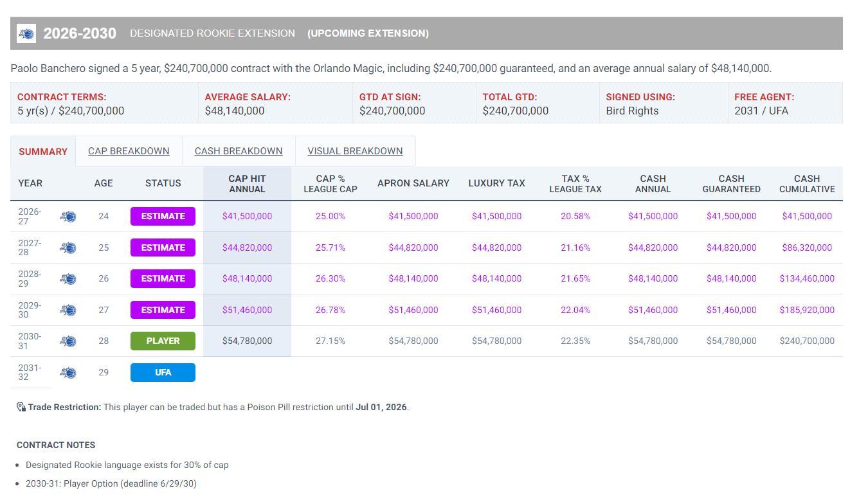Click the green PLAYER option badge
This screenshot has width=850, height=504.
(x=163, y=341)
